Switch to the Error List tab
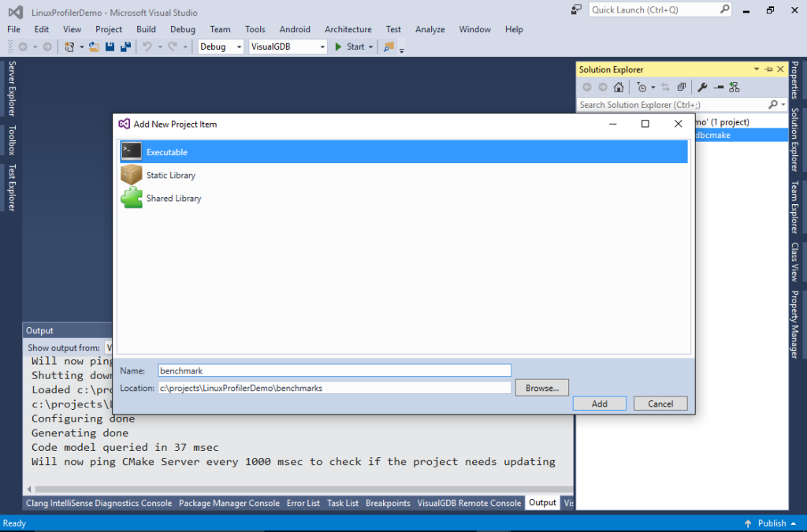 303,502
